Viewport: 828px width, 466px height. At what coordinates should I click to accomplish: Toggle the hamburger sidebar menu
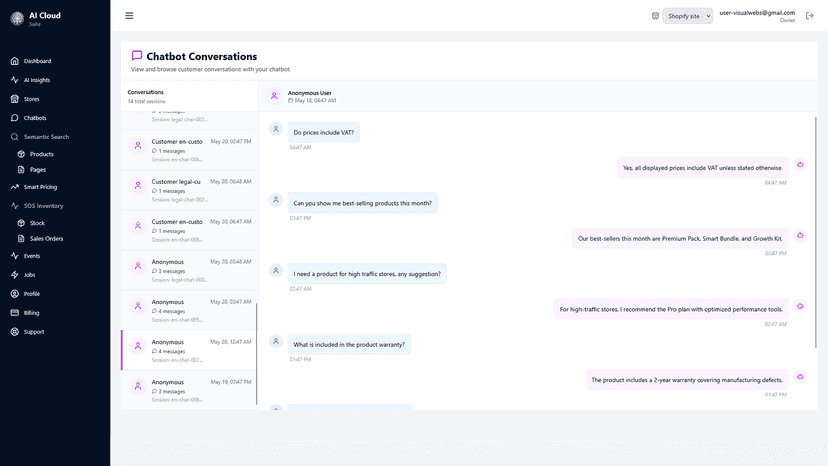(x=129, y=16)
